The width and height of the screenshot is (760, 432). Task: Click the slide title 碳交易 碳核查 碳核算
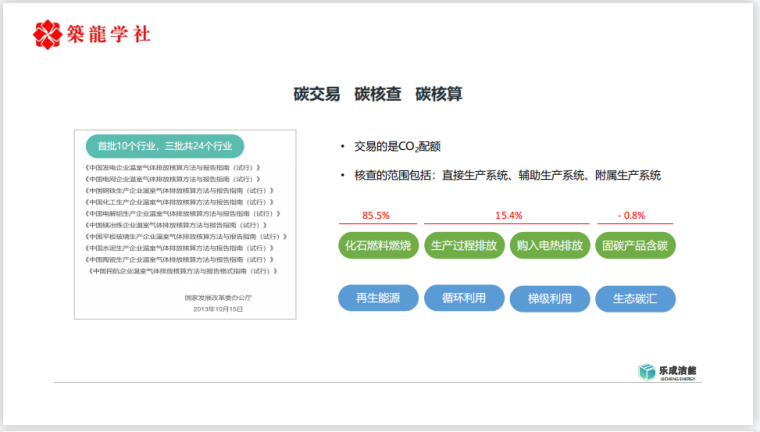(x=378, y=94)
